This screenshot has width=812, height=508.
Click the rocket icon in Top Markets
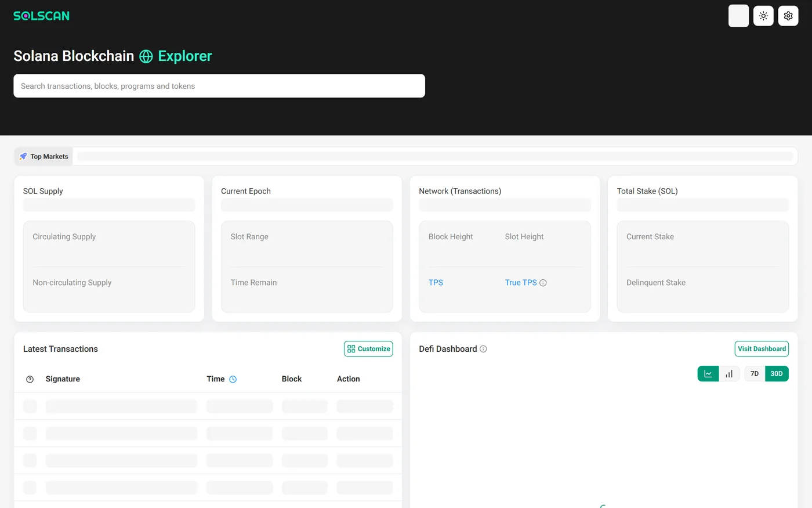23,156
